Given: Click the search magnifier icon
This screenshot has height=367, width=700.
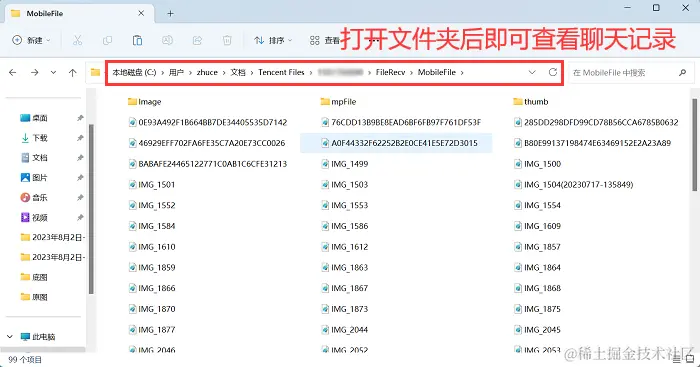Looking at the screenshot, I should coord(682,72).
